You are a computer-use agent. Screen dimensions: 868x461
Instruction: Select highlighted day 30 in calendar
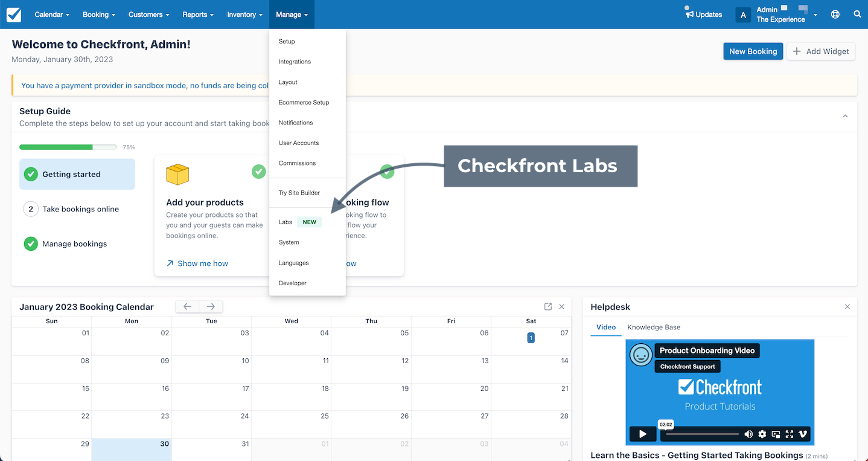tap(131, 450)
